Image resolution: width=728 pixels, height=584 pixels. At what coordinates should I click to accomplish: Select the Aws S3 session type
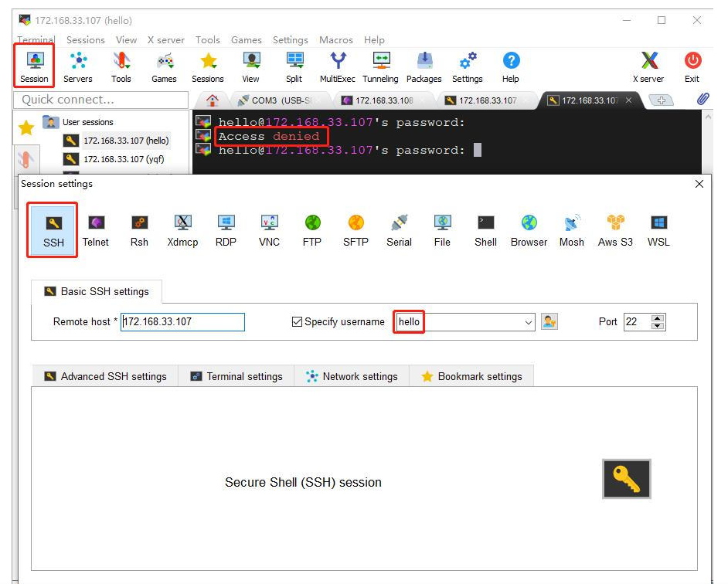click(x=616, y=230)
